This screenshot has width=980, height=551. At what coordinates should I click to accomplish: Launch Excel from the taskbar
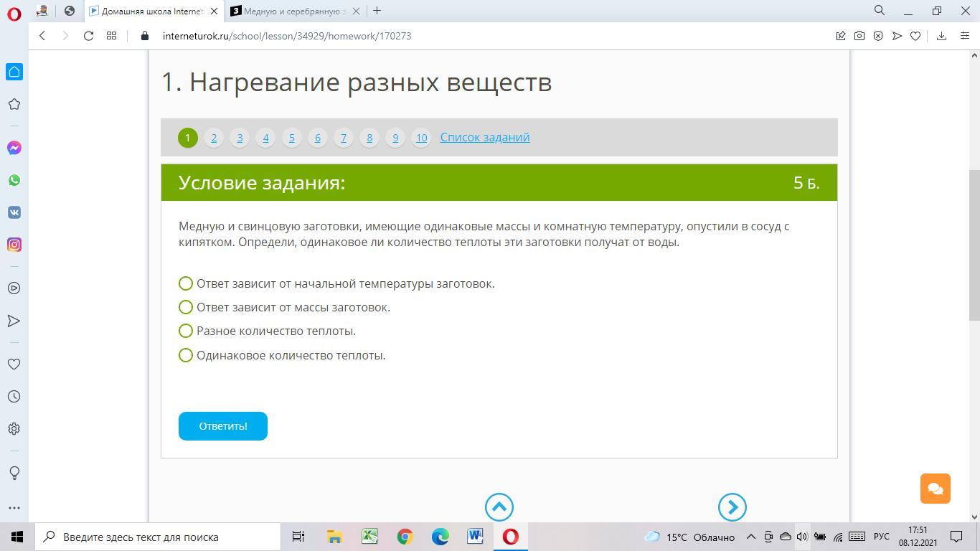(x=369, y=537)
